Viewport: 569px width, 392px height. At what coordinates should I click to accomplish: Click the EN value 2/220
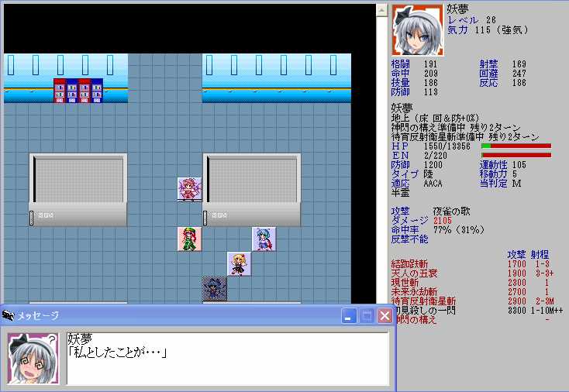(435, 156)
